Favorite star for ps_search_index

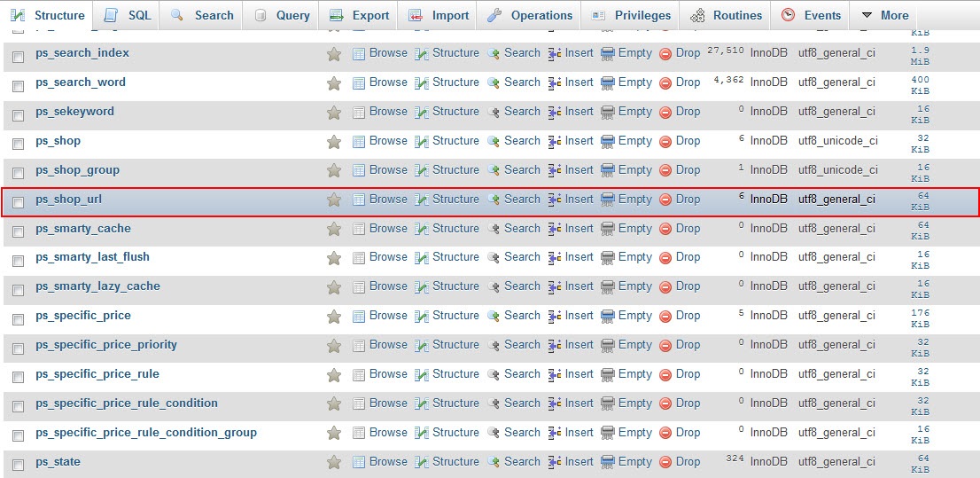click(334, 54)
